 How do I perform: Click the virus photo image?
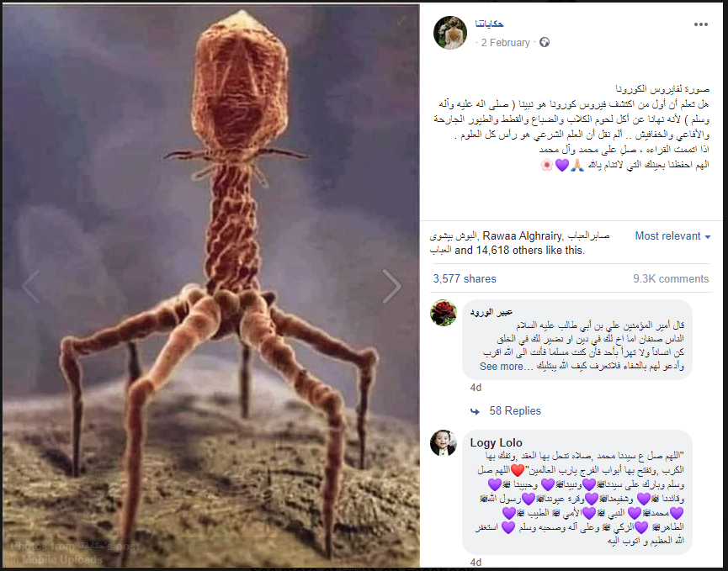click(x=210, y=286)
